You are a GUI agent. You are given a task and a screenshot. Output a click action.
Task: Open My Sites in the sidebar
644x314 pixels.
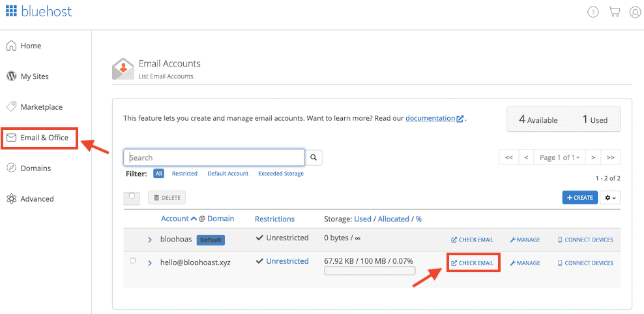[x=27, y=76]
